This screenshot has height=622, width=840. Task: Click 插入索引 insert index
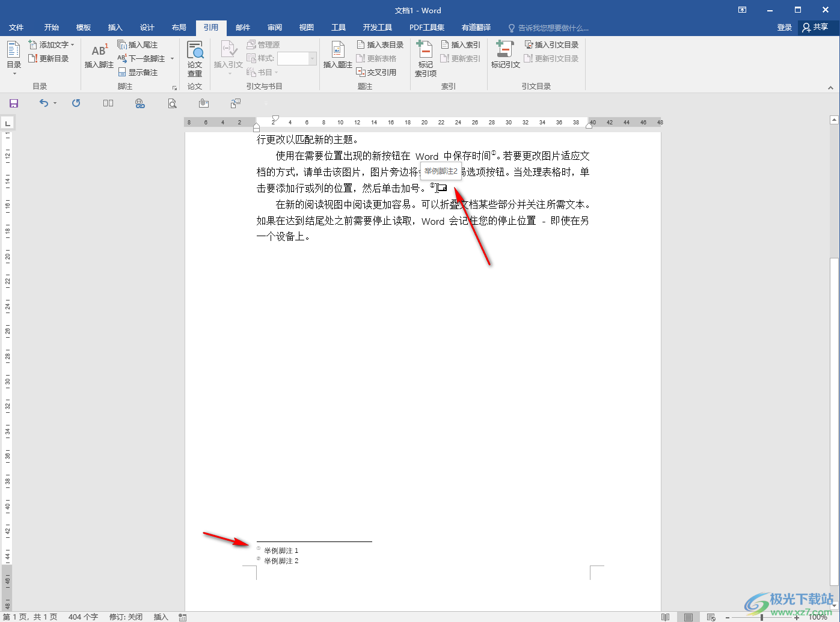461,44
